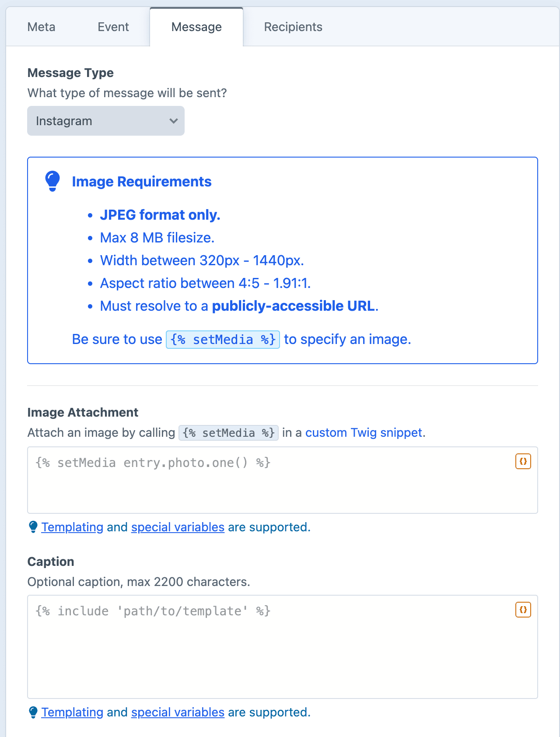Open special variables link under Caption
The width and height of the screenshot is (560, 737).
tap(178, 712)
